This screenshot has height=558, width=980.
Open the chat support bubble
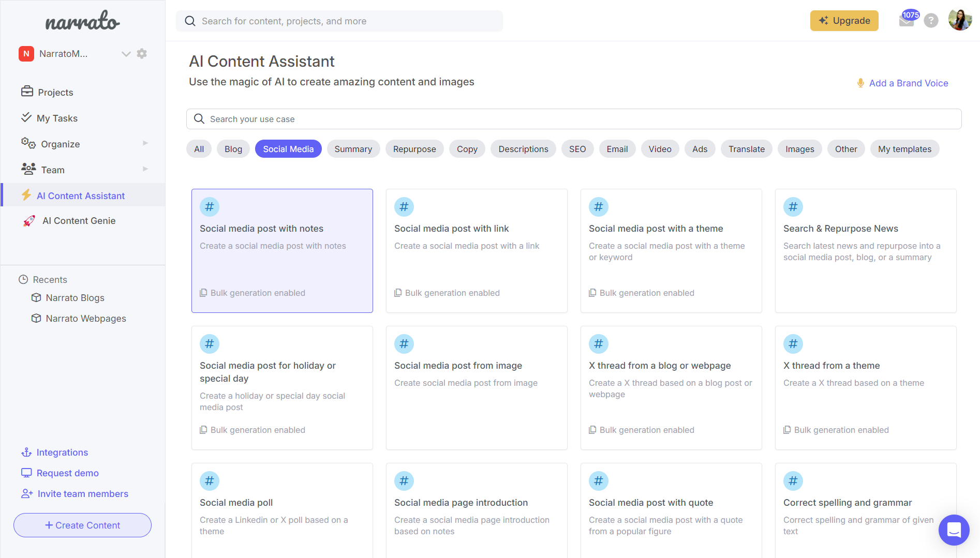click(954, 530)
